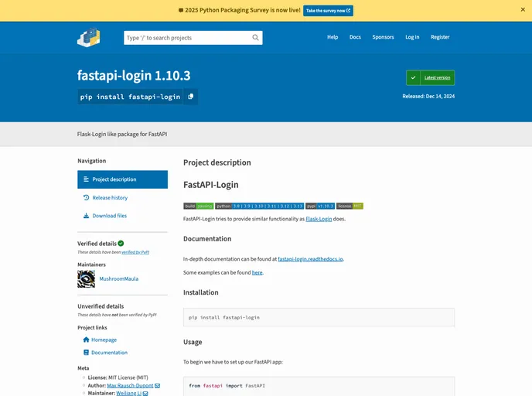The height and width of the screenshot is (396, 532).
Task: Dismiss the survey banner with the X
Action: click(x=523, y=9)
